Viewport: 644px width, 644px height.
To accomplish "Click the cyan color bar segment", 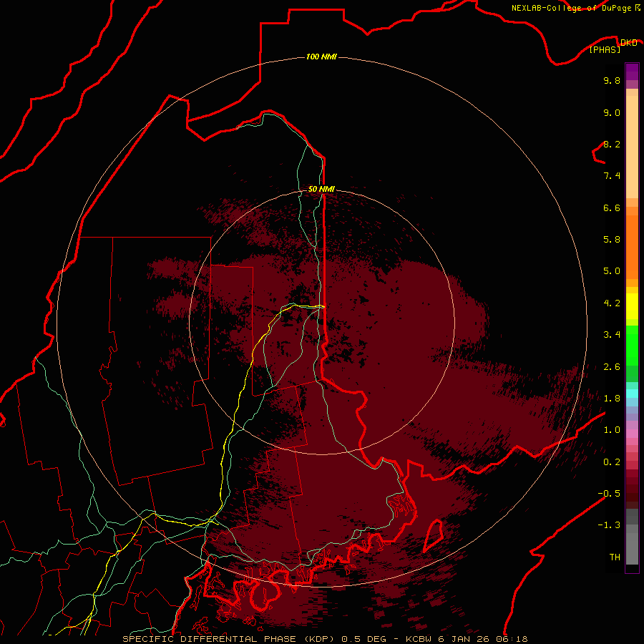I will click(632, 393).
